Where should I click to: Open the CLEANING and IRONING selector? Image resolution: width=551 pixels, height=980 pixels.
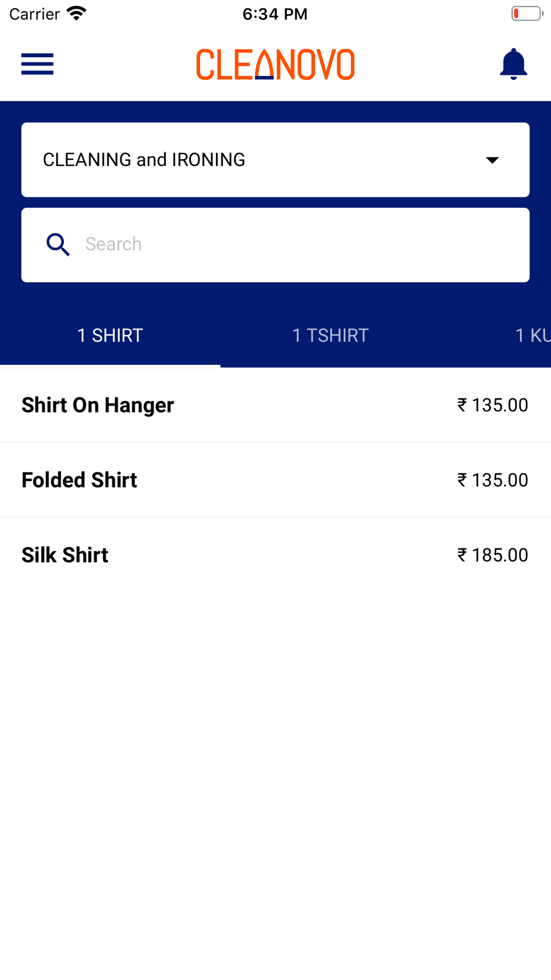(275, 160)
